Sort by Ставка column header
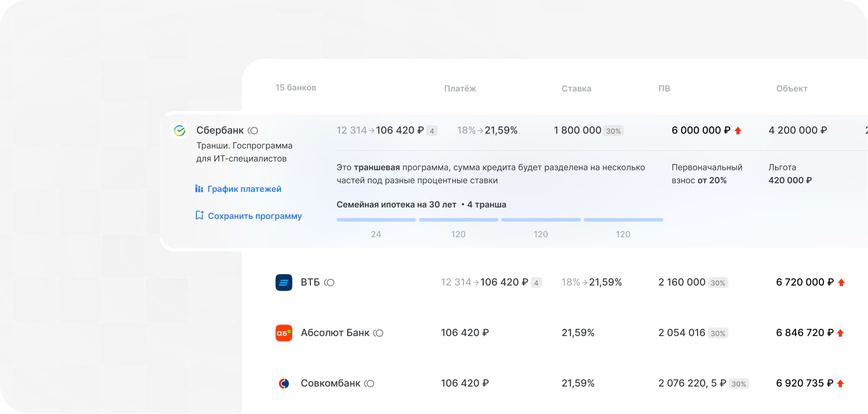Viewport: 868px width, 414px height. pos(576,88)
